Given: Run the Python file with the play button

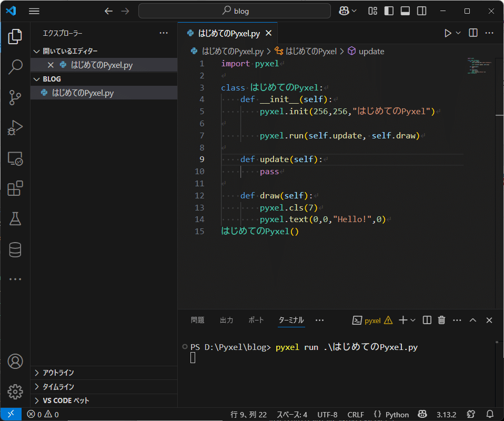Looking at the screenshot, I should [447, 33].
